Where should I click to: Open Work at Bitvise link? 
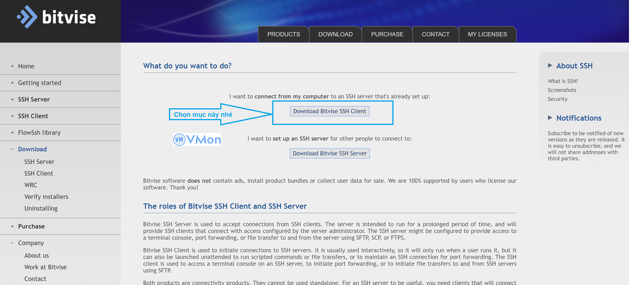pos(45,267)
